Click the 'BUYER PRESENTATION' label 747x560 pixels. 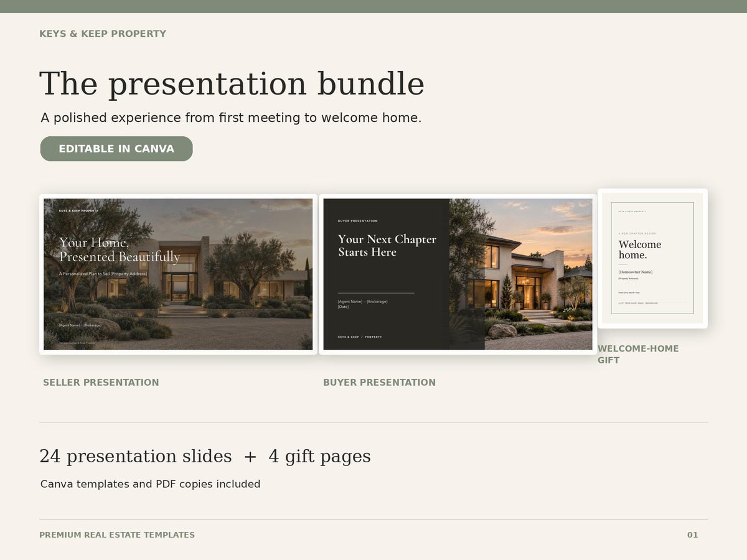point(379,383)
